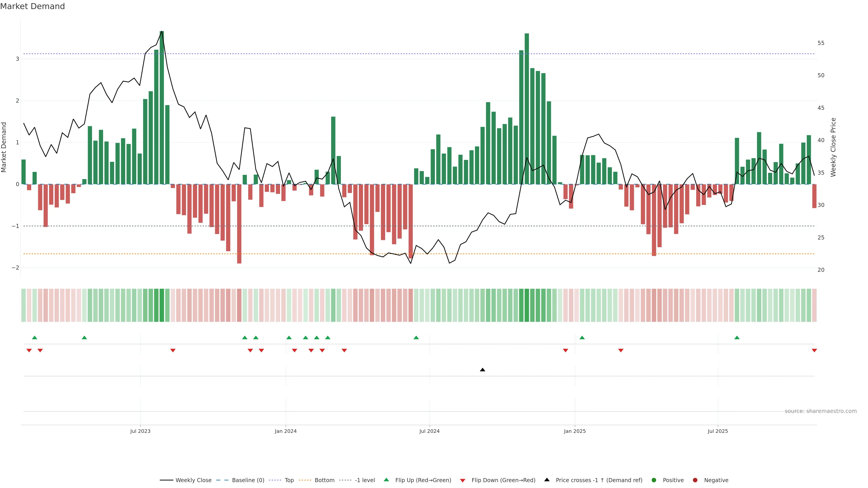Click the darkest green heatmap cell near Jul 2023
The image size is (868, 488).
click(x=162, y=305)
